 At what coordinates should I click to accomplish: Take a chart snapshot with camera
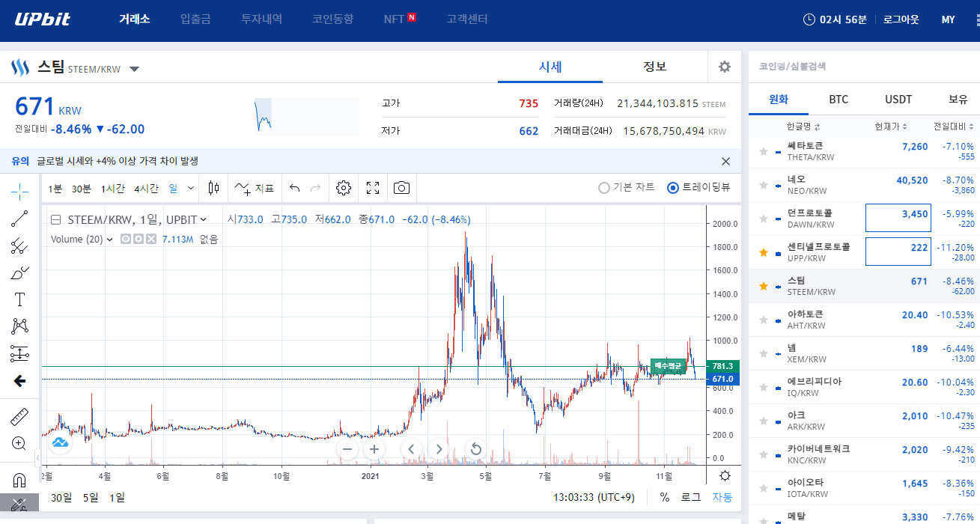click(402, 188)
